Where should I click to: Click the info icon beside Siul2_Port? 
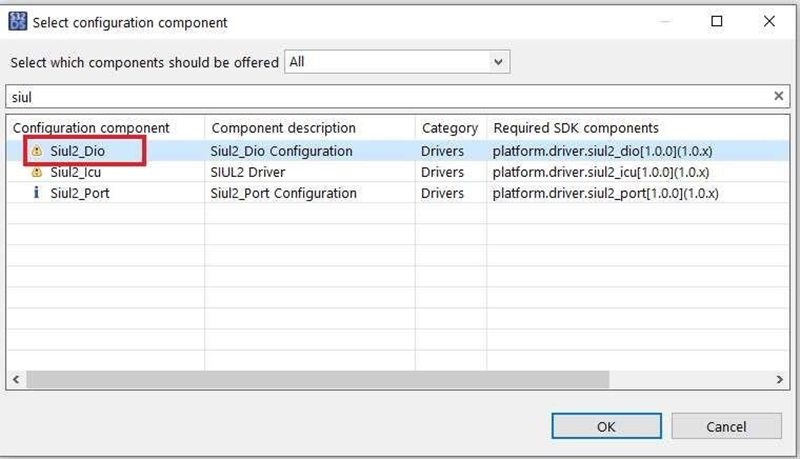click(37, 193)
